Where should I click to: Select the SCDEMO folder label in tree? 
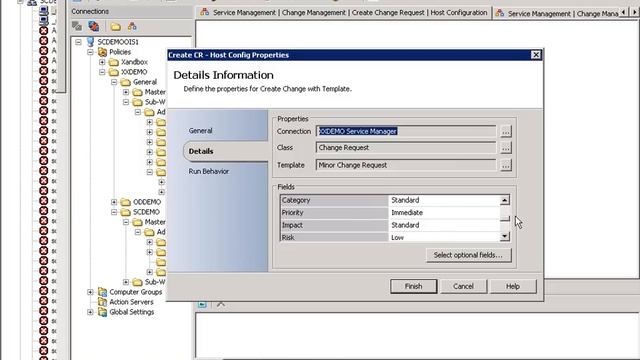[146, 212]
